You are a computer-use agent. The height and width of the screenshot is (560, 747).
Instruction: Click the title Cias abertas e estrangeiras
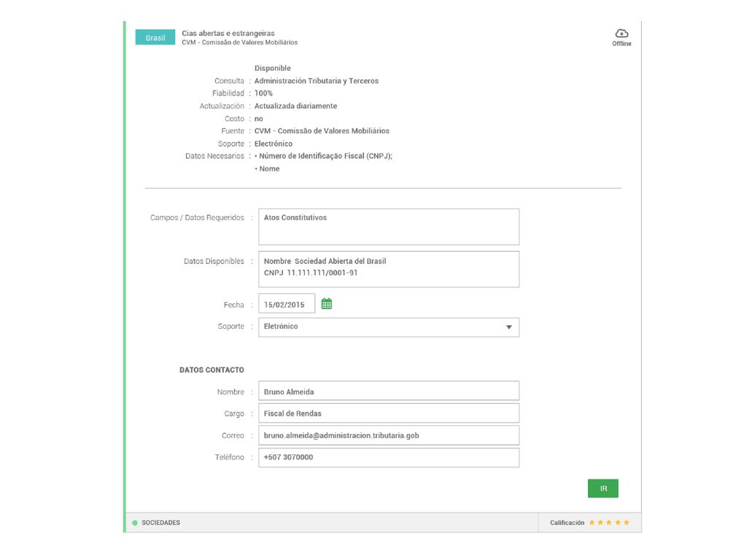228,34
